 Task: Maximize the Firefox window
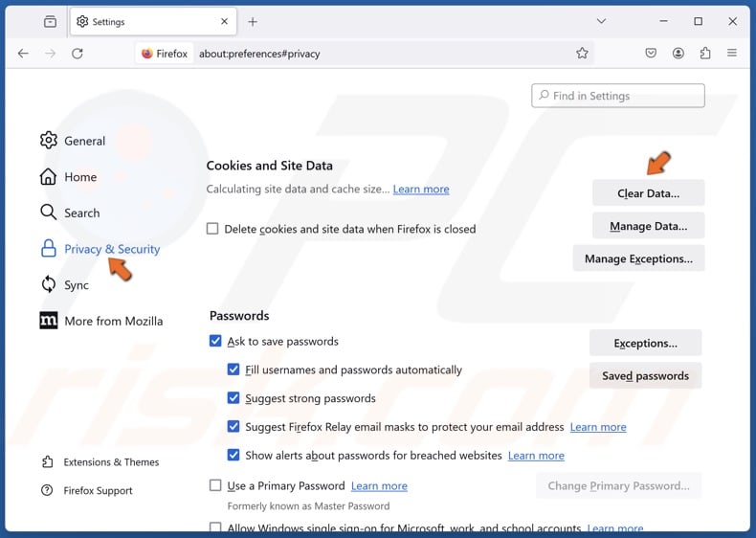click(699, 21)
